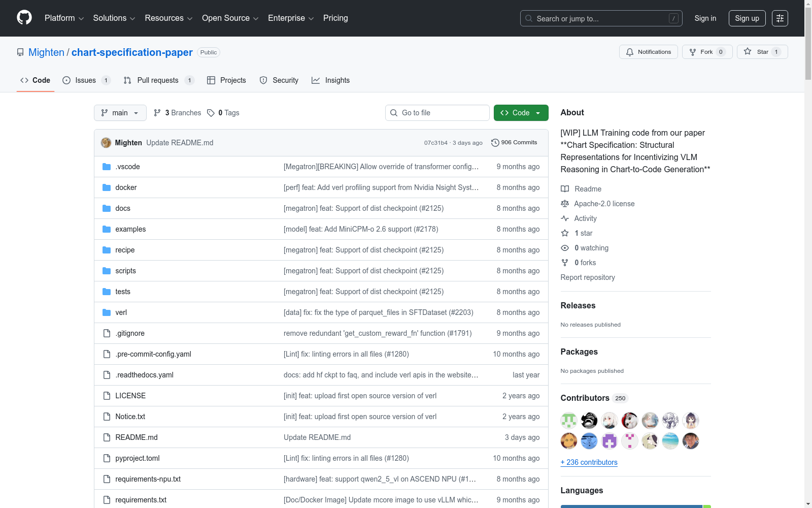Open commit hash 07c31b4
The height and width of the screenshot is (508, 812).
(436, 143)
